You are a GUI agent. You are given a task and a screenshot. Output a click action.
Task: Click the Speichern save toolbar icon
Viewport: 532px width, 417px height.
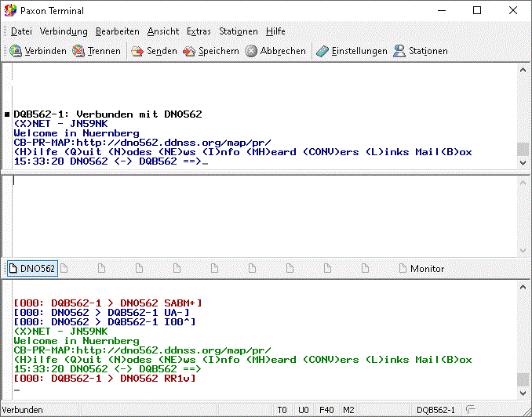[189, 51]
